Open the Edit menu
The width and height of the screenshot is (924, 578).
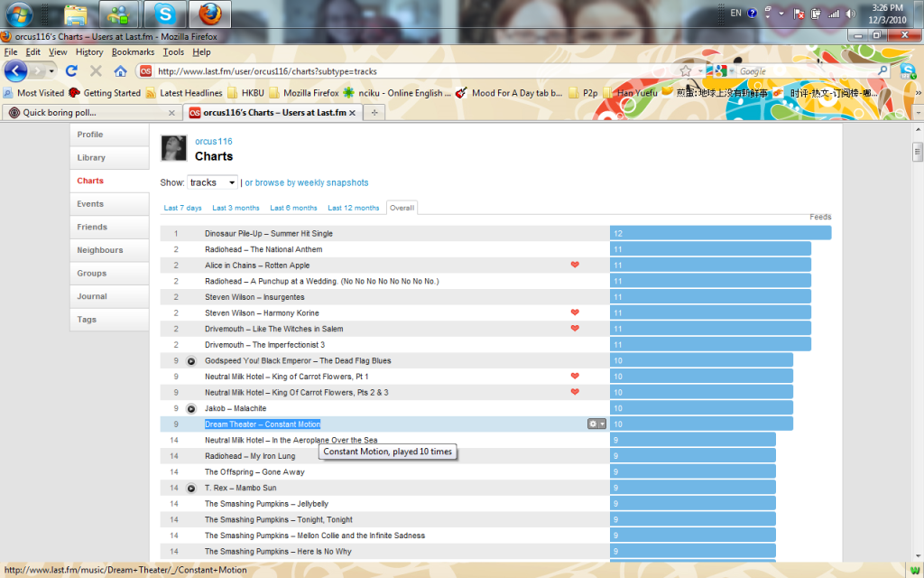[33, 51]
